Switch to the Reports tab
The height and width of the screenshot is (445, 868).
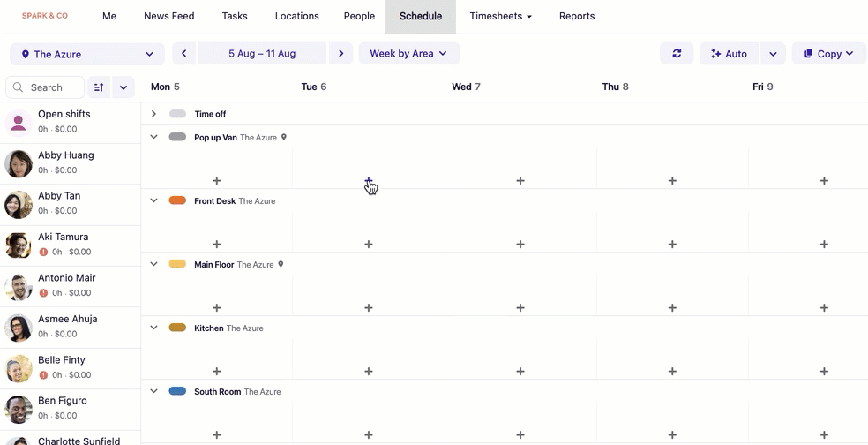tap(577, 16)
